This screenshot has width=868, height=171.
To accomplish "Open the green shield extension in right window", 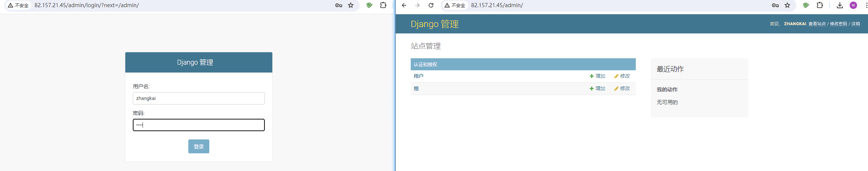I will pos(806,5).
